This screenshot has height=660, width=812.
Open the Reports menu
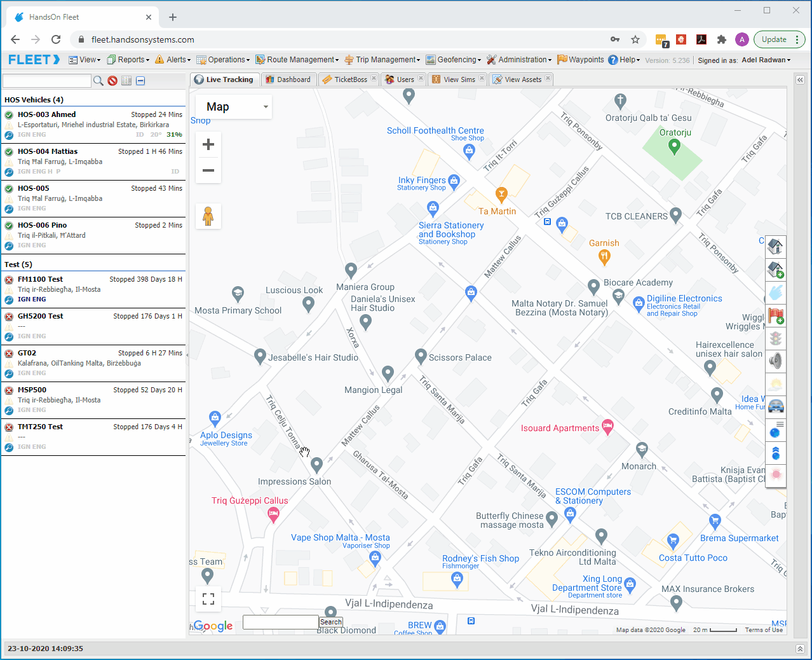click(x=128, y=60)
